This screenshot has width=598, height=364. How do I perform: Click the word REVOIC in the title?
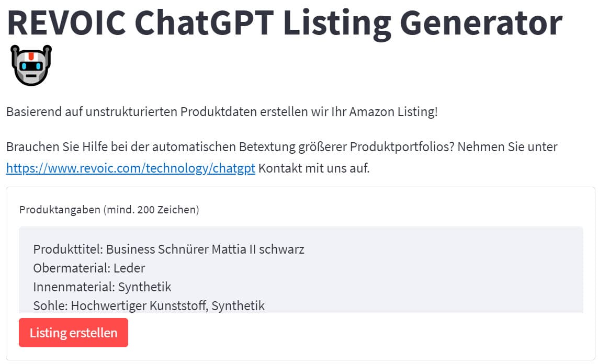(x=66, y=23)
